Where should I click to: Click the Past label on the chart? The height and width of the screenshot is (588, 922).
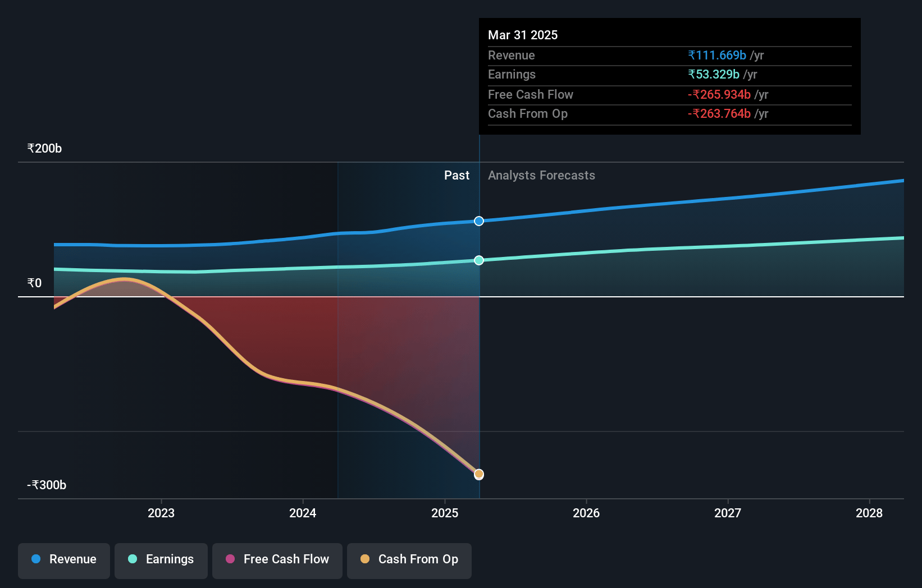[x=457, y=176]
